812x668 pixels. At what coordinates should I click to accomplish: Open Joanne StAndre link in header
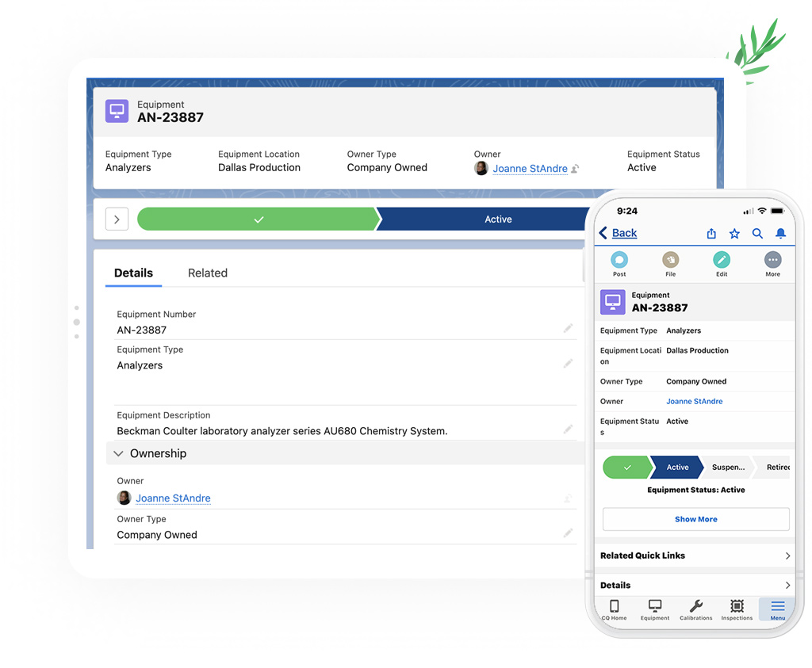tap(530, 168)
